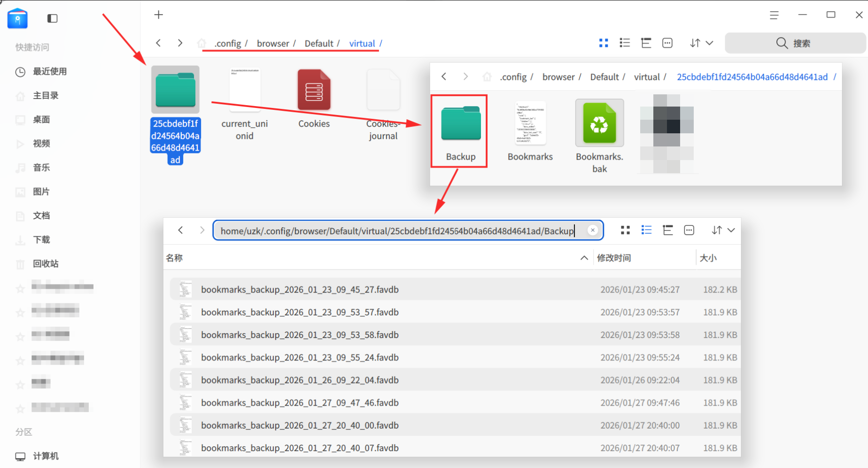The image size is (868, 468).
Task: Select bookmarks_backup_2026_01_23_09_45_27.favdb
Action: [x=455, y=290]
